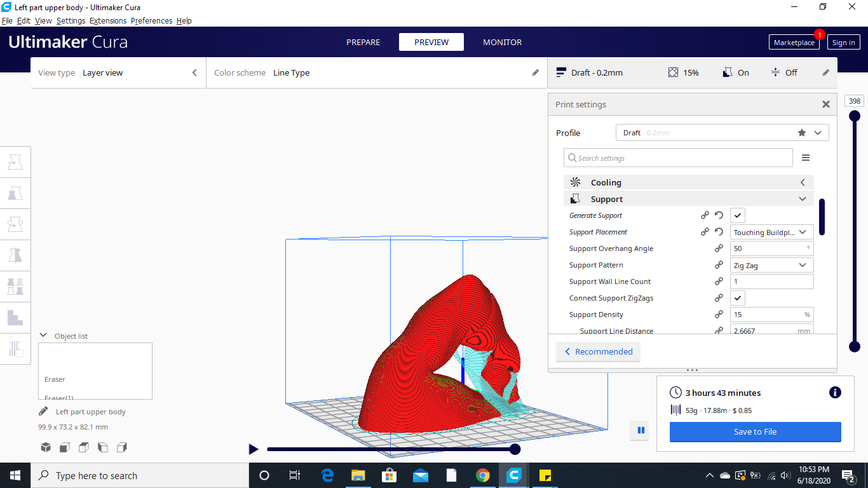This screenshot has height=488, width=868.
Task: Click the Save to File button
Action: (755, 431)
